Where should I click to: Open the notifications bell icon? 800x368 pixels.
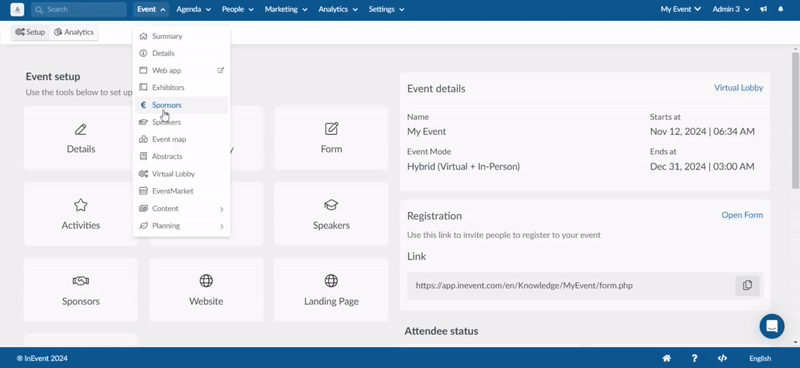coord(781,9)
